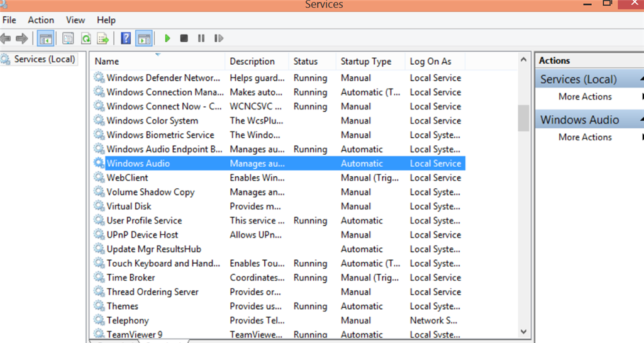Open the Help toolbar icon
This screenshot has width=644, height=343.
[126, 38]
